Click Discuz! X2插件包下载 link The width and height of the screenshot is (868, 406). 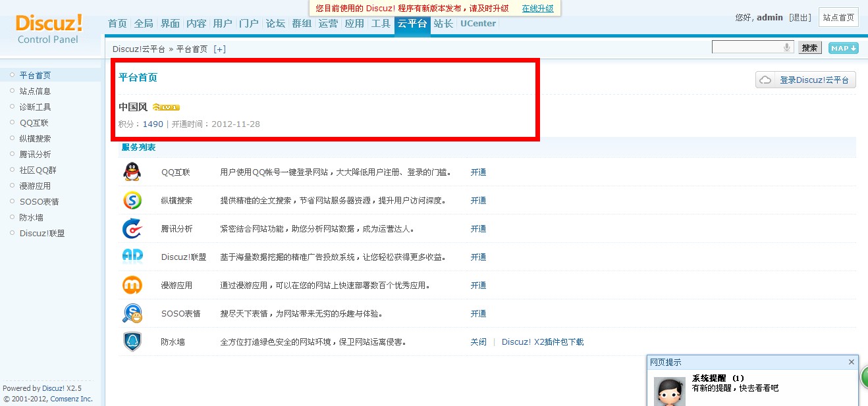(x=543, y=342)
